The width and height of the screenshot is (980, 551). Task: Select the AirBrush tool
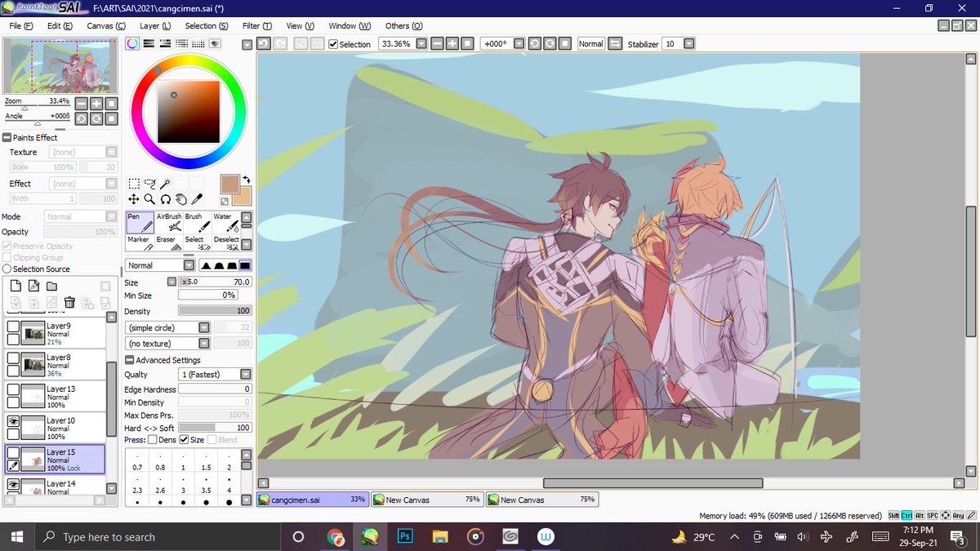tap(168, 222)
